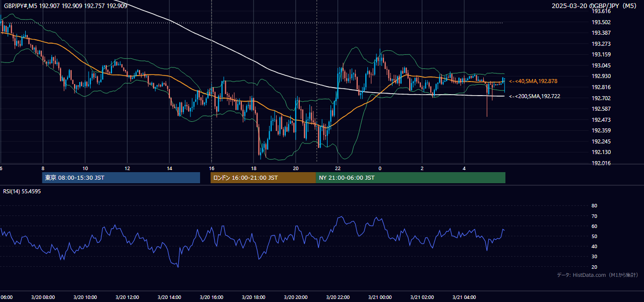Click price axis value 192.016
Viewport: 644px width, 302px height.
coord(601,163)
